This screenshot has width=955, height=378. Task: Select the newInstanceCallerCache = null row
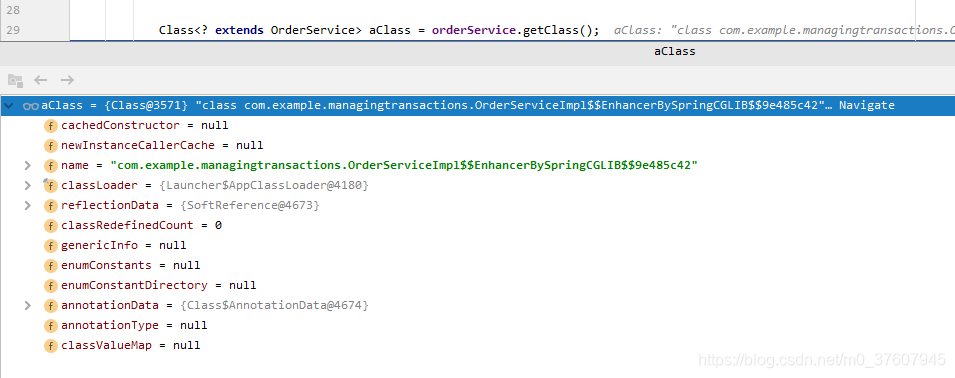click(478, 145)
